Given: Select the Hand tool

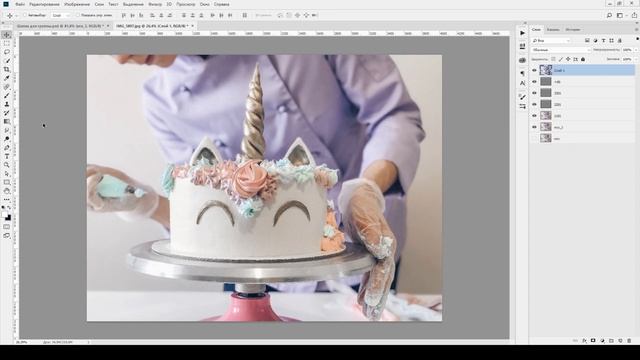Looking at the screenshot, I should click(x=7, y=191).
